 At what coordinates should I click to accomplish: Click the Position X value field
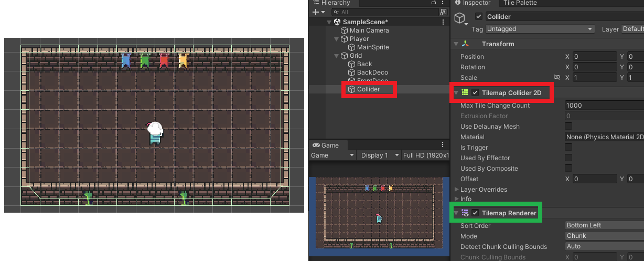point(594,57)
